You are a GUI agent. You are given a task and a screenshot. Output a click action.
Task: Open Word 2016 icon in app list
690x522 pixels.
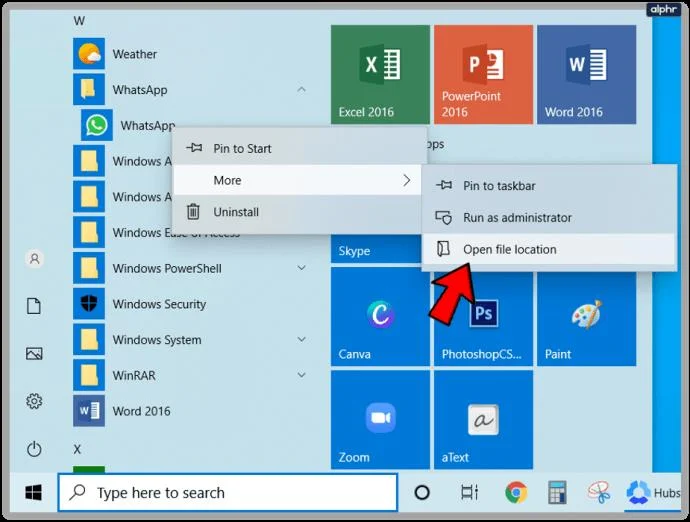(89, 411)
